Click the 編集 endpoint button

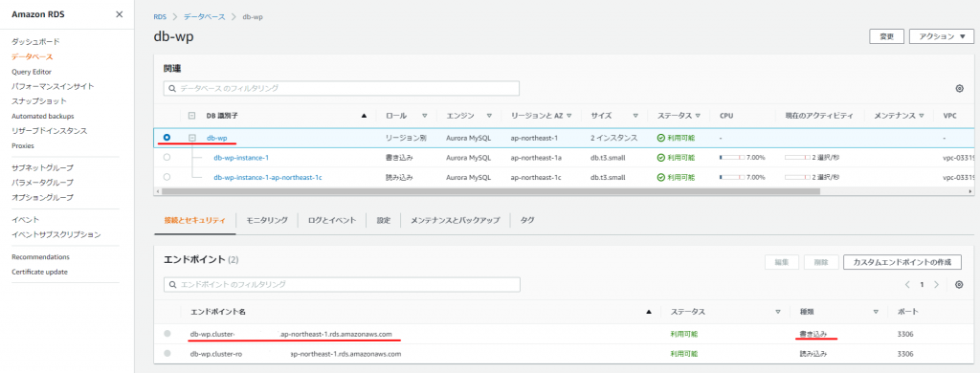782,262
